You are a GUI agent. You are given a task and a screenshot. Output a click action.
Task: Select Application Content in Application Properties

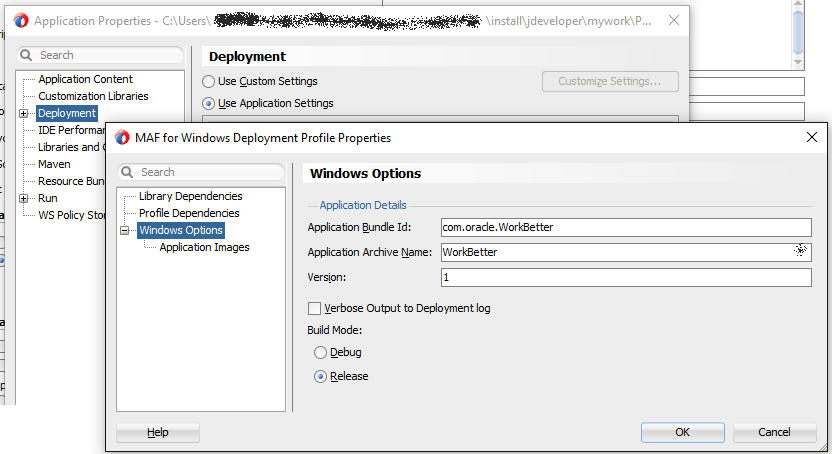(85, 80)
